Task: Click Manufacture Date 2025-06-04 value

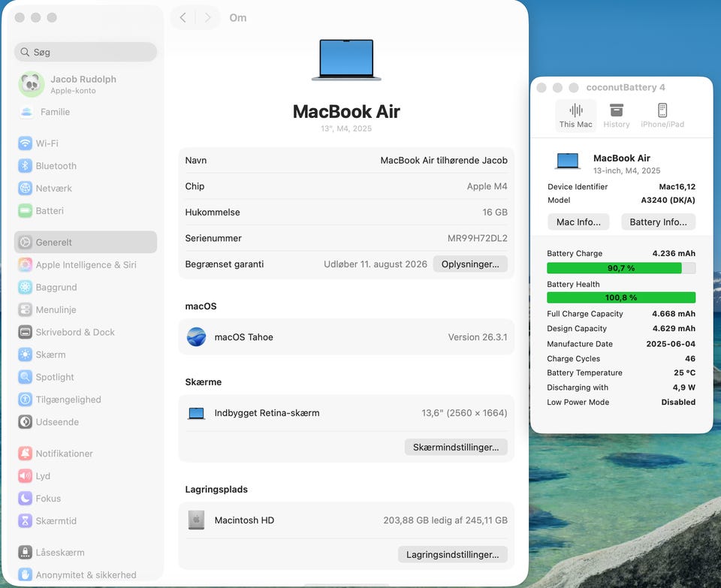Action: (x=671, y=343)
